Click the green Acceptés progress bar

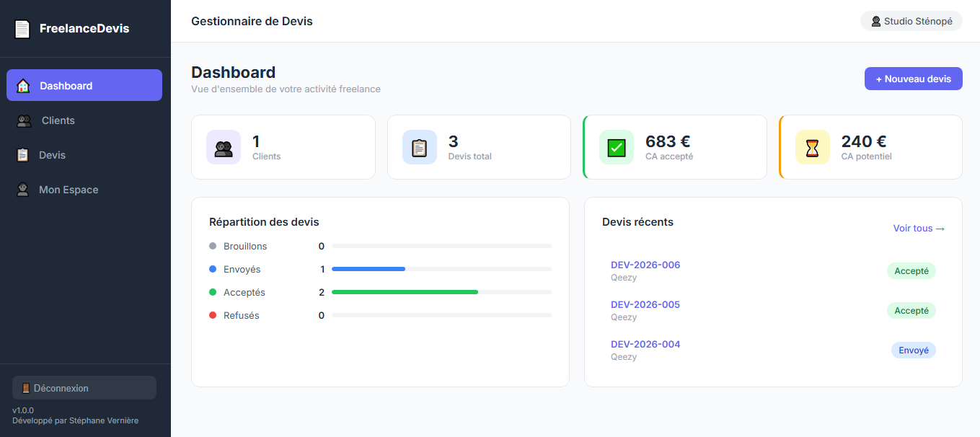tap(405, 292)
